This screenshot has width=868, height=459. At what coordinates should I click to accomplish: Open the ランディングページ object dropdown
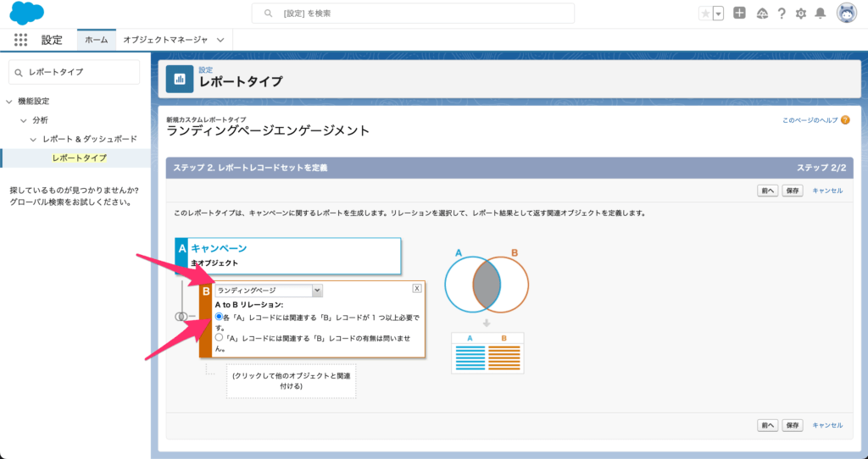[269, 290]
